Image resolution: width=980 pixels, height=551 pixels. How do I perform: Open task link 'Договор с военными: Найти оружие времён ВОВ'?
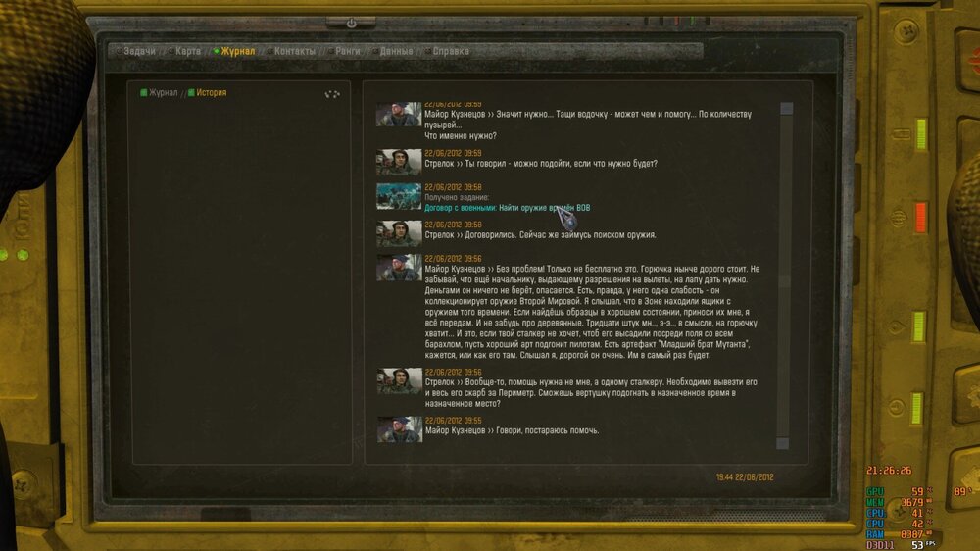coord(507,208)
